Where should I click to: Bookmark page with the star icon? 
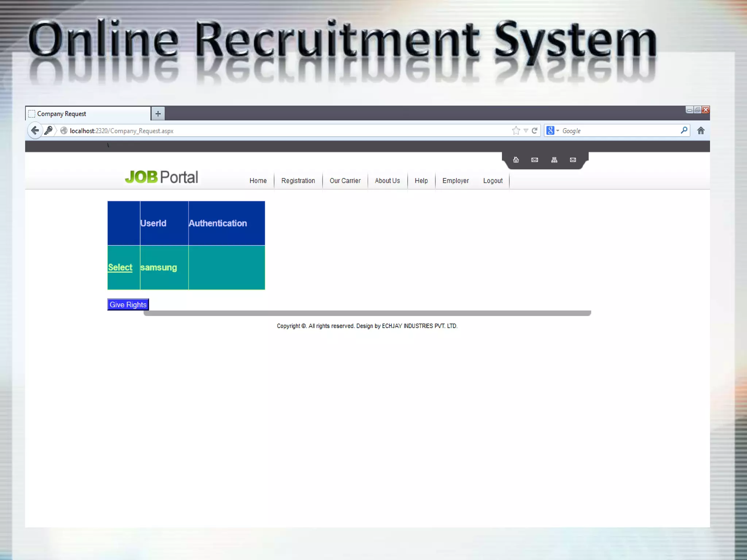click(516, 131)
